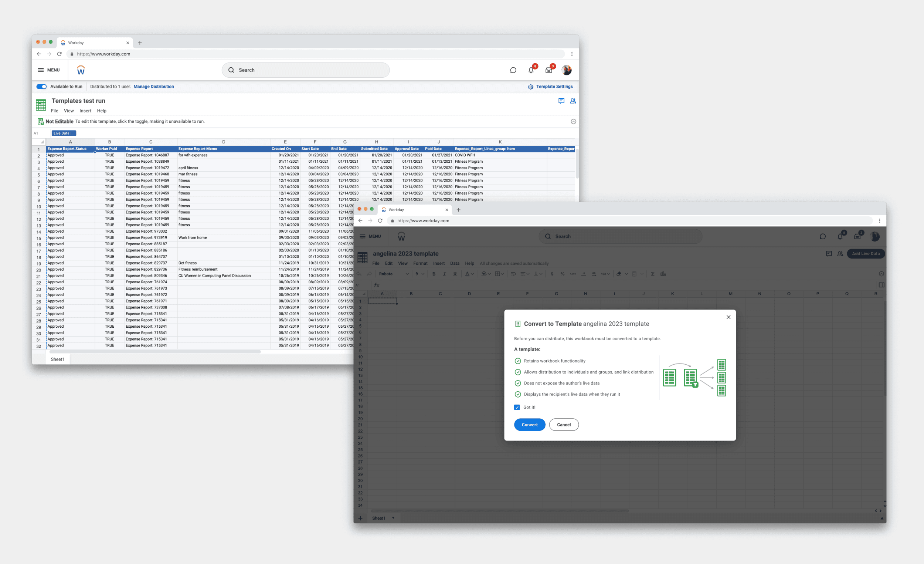Open comments icon beside Templates test run title
Image resolution: width=924 pixels, height=564 pixels.
click(x=561, y=101)
